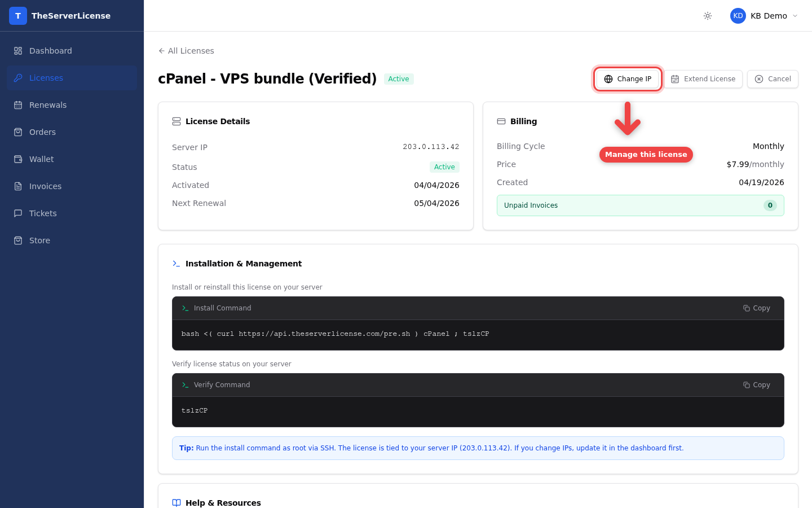812x508 pixels.
Task: Go to Renewals in sidebar
Action: point(72,105)
